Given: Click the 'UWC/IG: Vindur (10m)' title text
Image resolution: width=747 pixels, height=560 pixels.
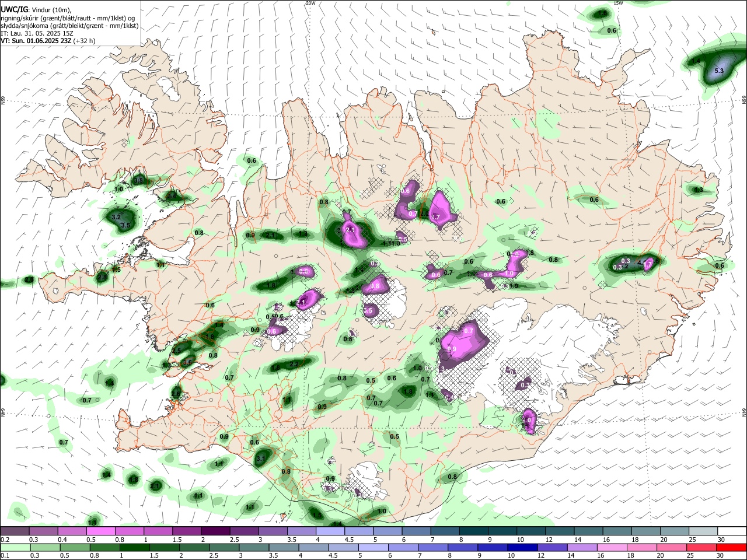Looking at the screenshot, I should click(x=36, y=9).
